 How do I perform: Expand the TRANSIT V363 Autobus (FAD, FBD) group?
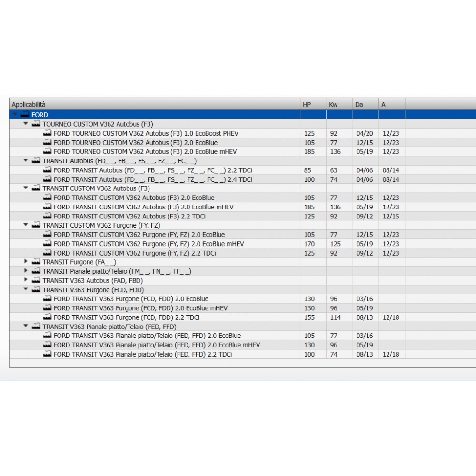[26, 281]
